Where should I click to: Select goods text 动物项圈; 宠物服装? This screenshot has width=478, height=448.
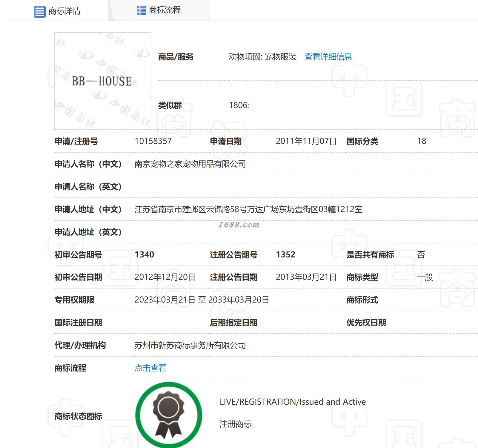tap(262, 57)
